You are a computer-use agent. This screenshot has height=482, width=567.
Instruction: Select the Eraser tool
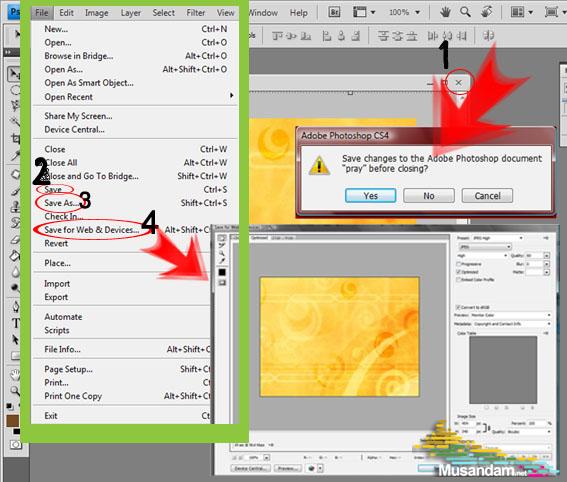tap(15, 239)
